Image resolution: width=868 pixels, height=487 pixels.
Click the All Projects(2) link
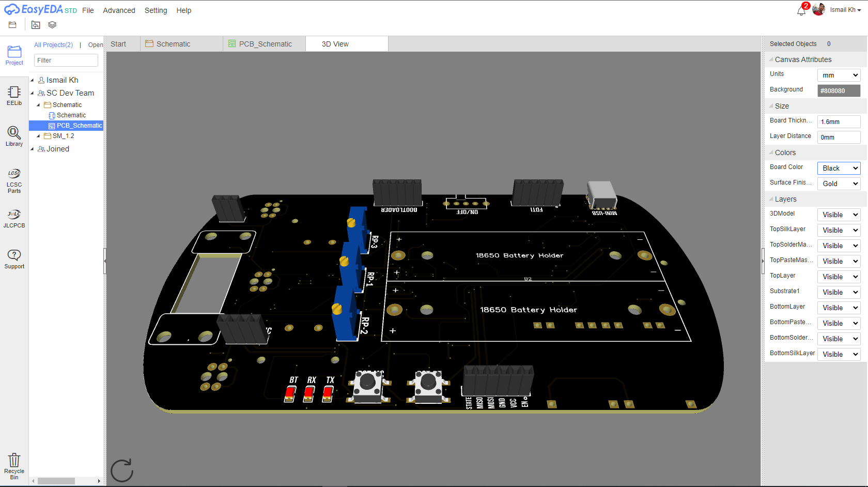pos(53,44)
